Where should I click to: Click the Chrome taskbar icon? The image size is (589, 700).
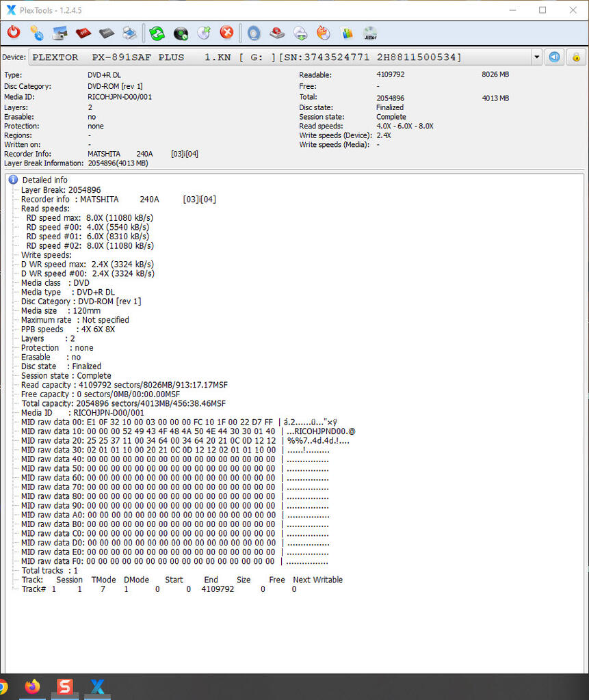(3, 686)
